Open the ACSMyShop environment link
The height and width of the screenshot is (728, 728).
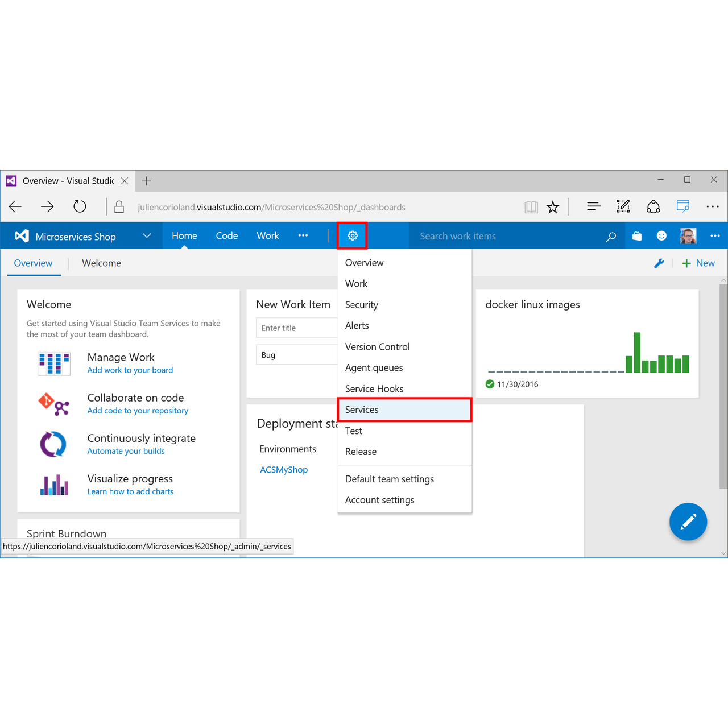coord(284,470)
